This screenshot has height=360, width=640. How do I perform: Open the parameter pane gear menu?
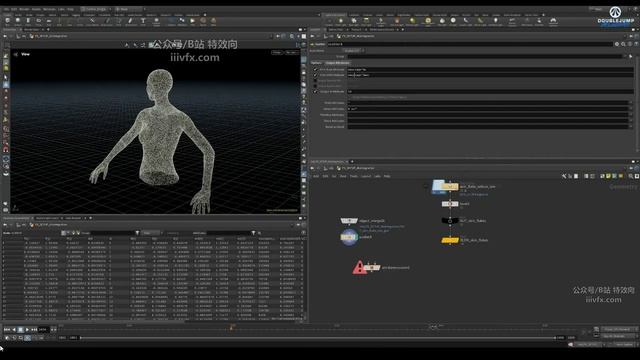click(x=617, y=44)
